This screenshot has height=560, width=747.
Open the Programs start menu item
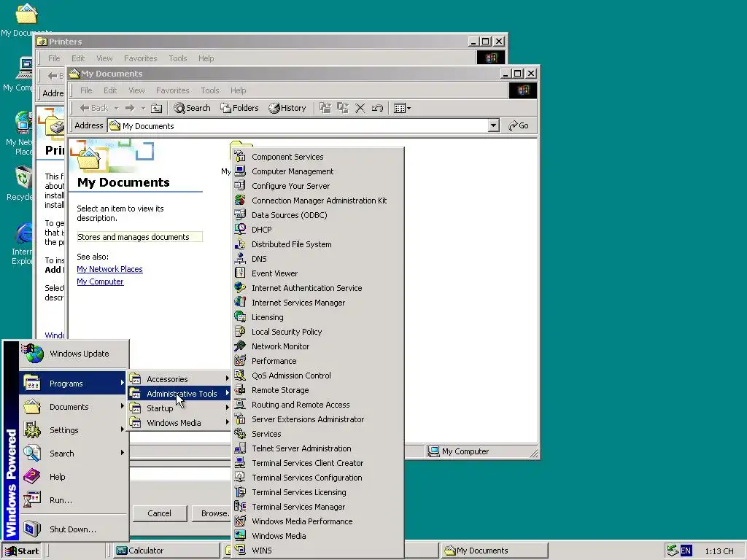point(73,384)
